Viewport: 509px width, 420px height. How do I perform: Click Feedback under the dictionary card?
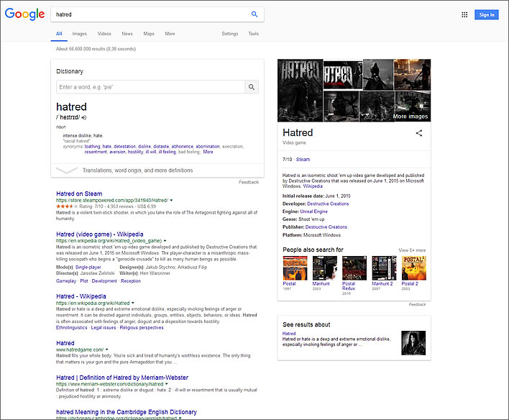(x=249, y=182)
